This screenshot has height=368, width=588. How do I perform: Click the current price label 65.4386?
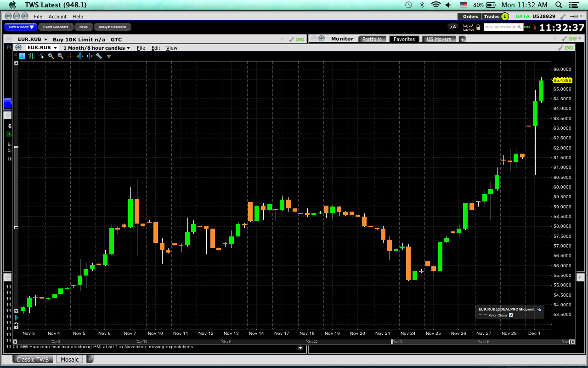(562, 80)
